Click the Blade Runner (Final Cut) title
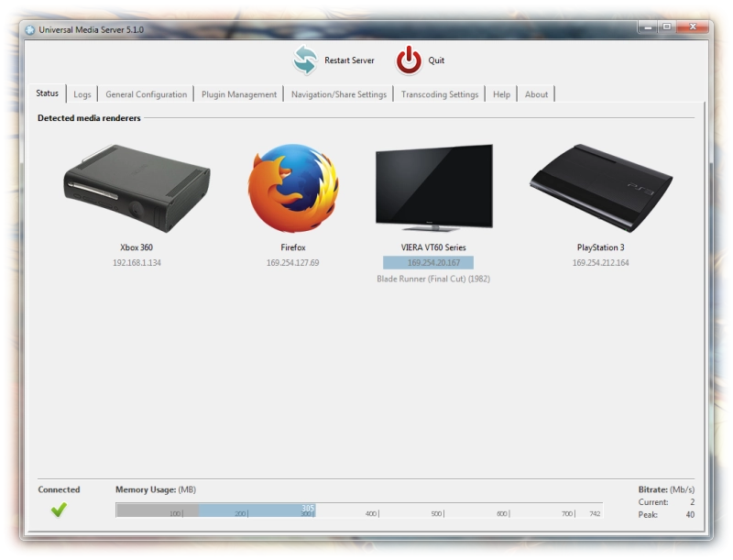 point(433,279)
